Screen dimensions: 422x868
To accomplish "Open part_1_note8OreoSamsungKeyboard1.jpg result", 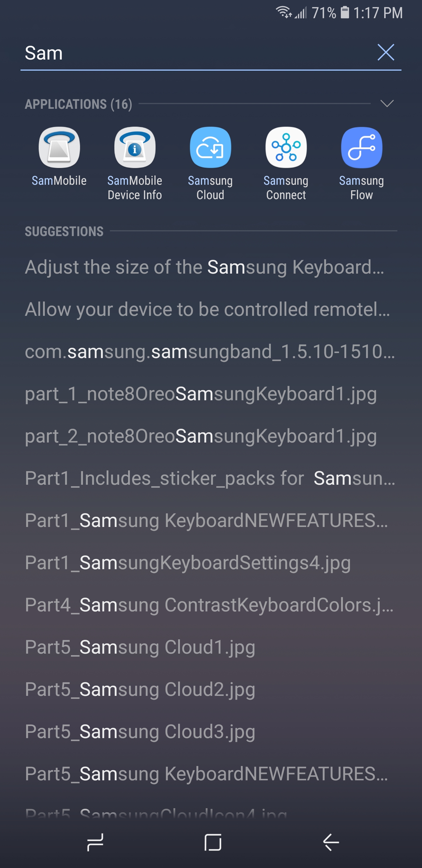I will [x=201, y=394].
